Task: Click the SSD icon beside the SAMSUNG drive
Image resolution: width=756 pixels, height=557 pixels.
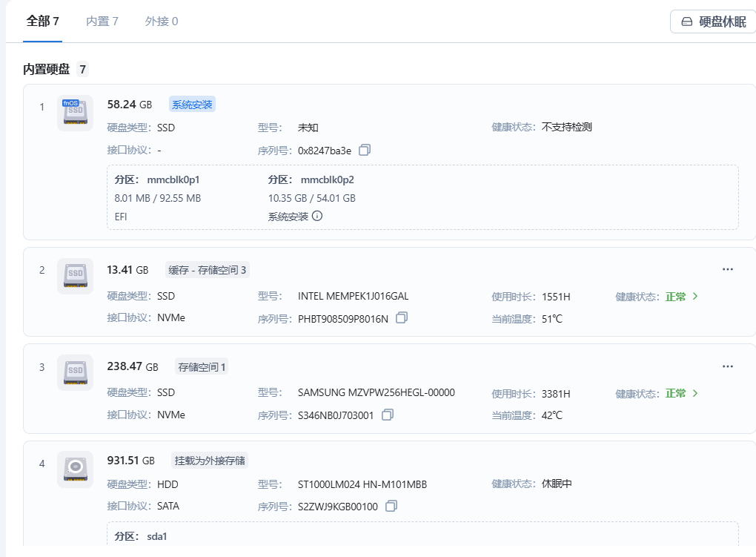Action: [x=74, y=372]
